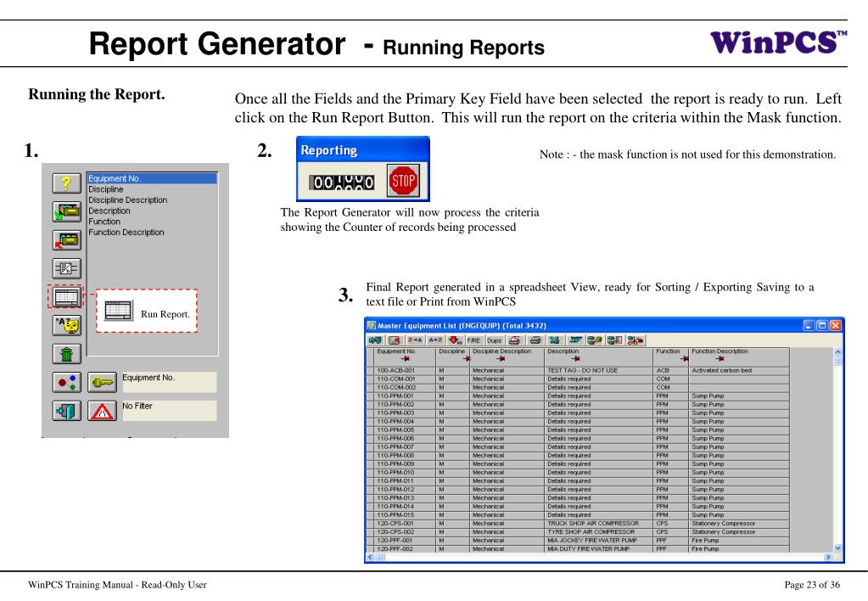Image resolution: width=868 pixels, height=601 pixels.
Task: Click the green and yellow blocks toolbar icon
Action: 595,340
